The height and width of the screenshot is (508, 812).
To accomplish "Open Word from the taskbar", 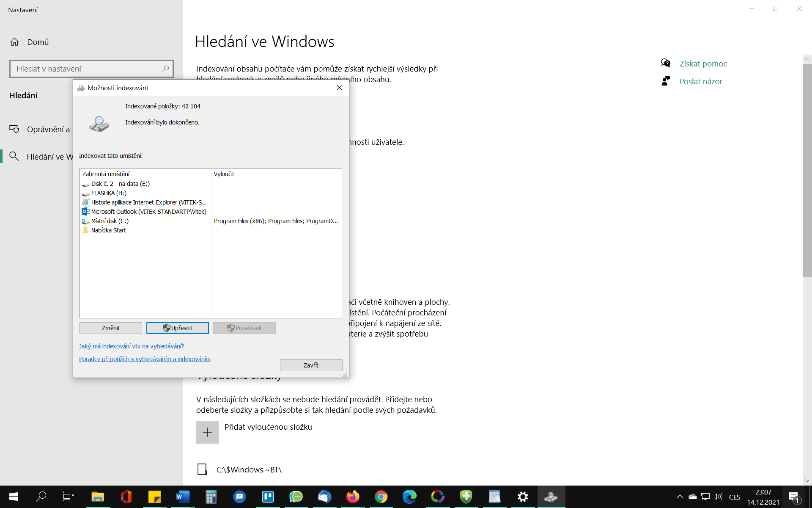I will coord(183,497).
